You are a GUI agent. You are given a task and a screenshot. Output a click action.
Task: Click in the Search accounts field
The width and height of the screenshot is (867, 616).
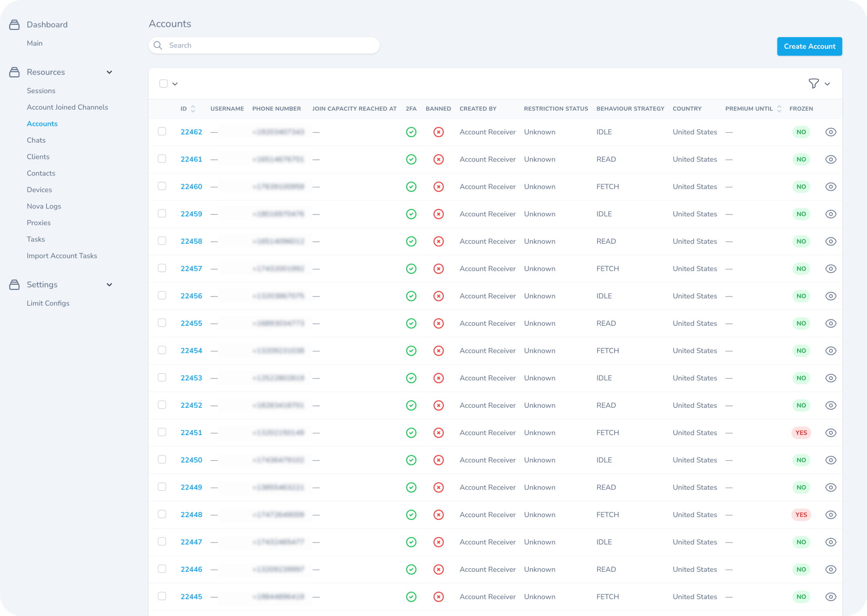tap(264, 46)
